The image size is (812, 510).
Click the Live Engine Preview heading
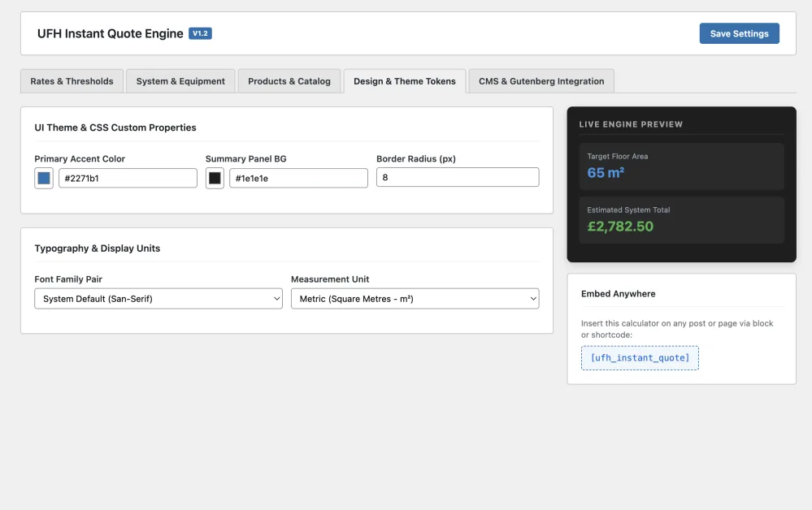631,124
